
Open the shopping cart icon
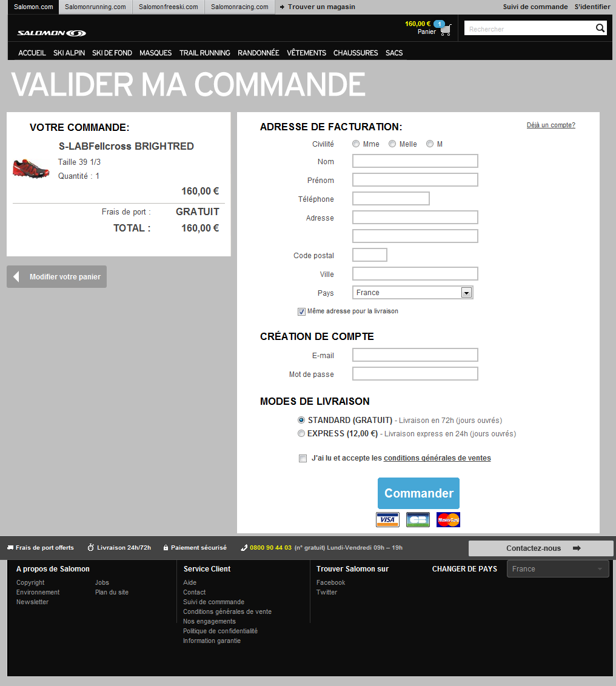446,30
